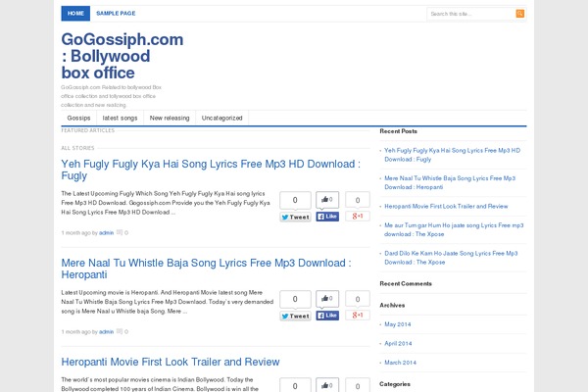This screenshot has height=392, width=588.
Task: Open the Gossips category
Action: (78, 118)
